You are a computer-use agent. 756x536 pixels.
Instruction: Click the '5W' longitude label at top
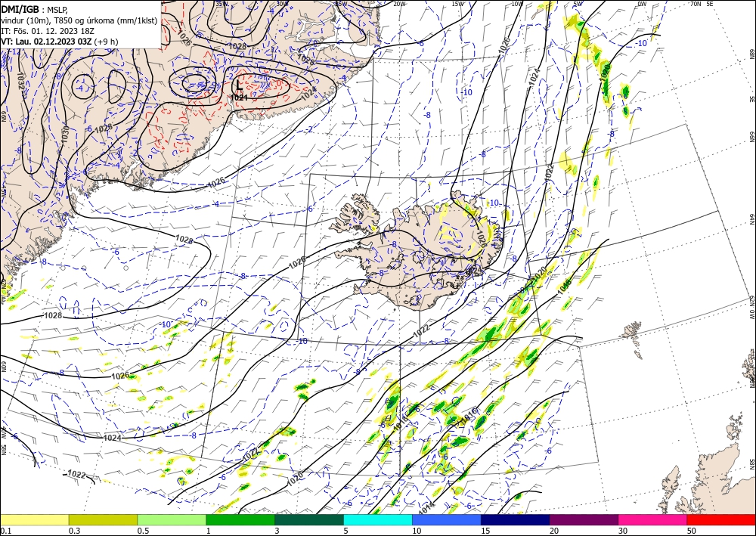click(578, 4)
